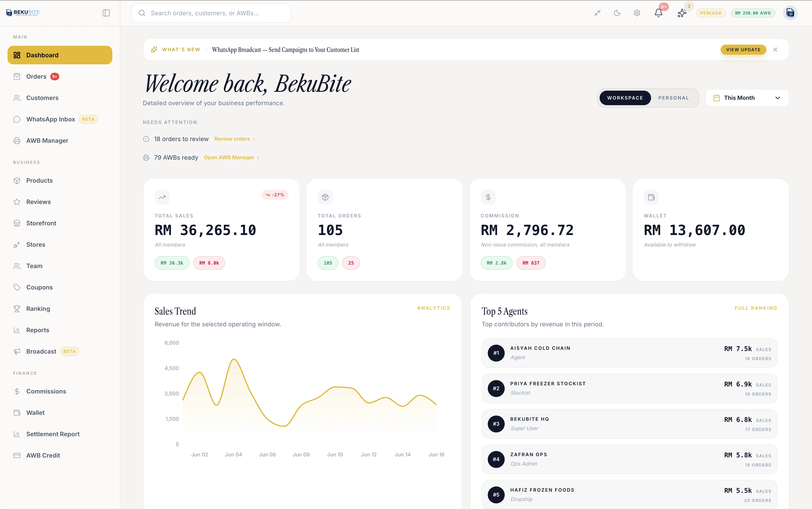
Task: Select Priya Freezer Stockist agent row
Action: tap(629, 388)
